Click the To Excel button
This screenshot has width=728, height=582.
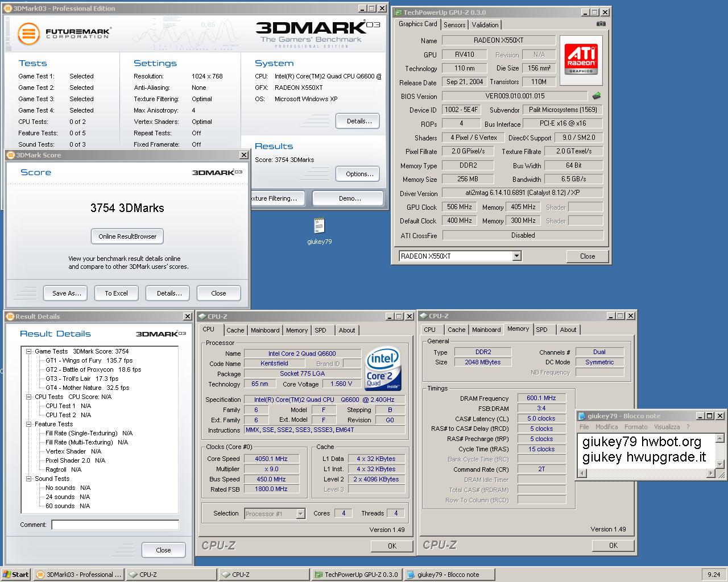pos(116,293)
